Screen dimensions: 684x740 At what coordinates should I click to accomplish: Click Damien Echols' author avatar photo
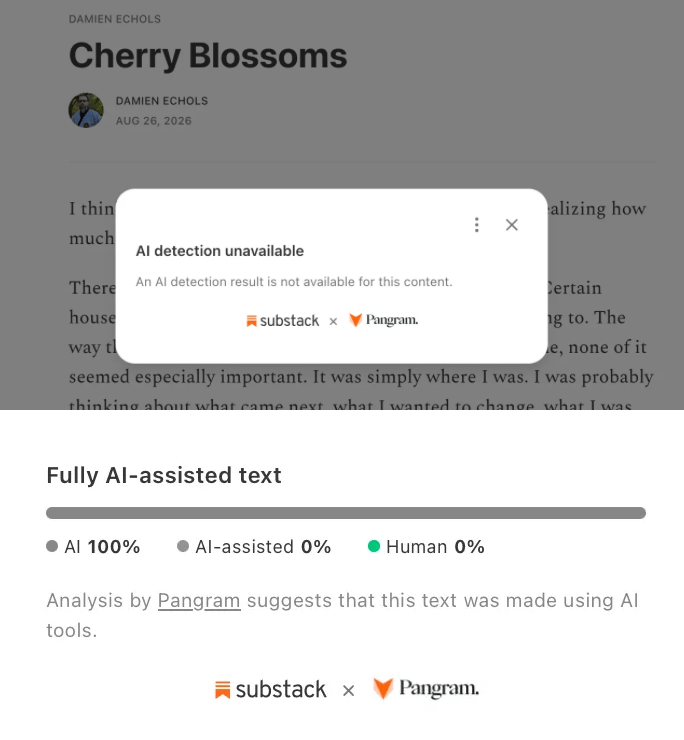[86, 110]
